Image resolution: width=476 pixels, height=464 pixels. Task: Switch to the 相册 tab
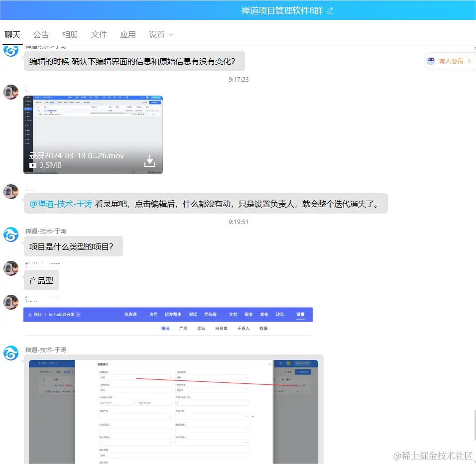(x=70, y=34)
